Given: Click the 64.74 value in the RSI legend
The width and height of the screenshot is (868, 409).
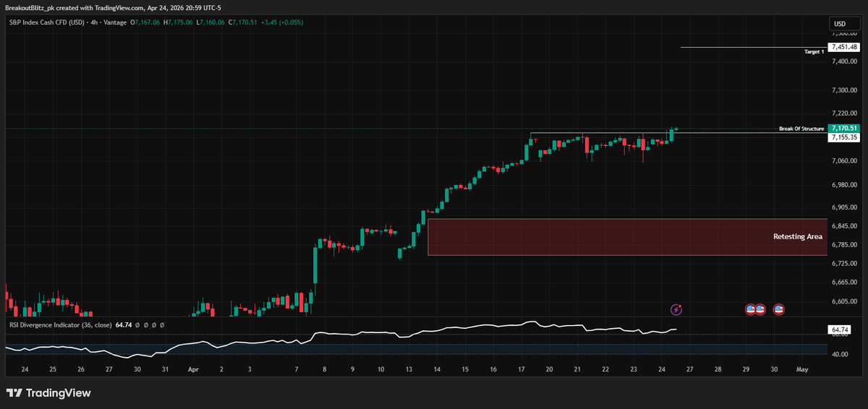Looking at the screenshot, I should [x=124, y=325].
